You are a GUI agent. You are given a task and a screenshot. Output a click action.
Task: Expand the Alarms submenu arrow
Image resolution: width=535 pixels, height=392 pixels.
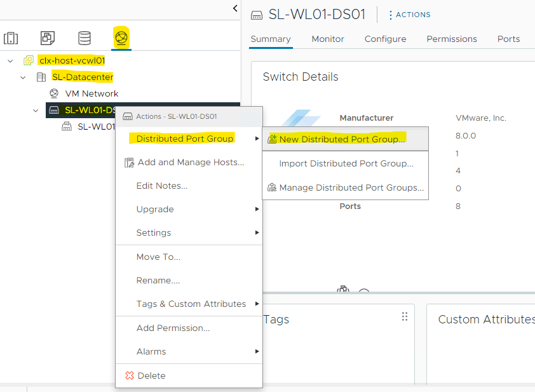click(x=257, y=351)
